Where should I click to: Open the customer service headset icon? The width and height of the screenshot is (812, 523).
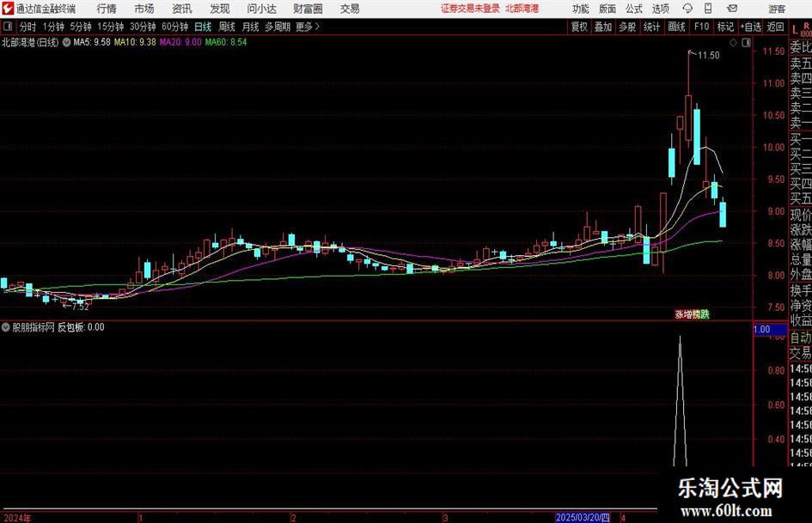point(687,9)
